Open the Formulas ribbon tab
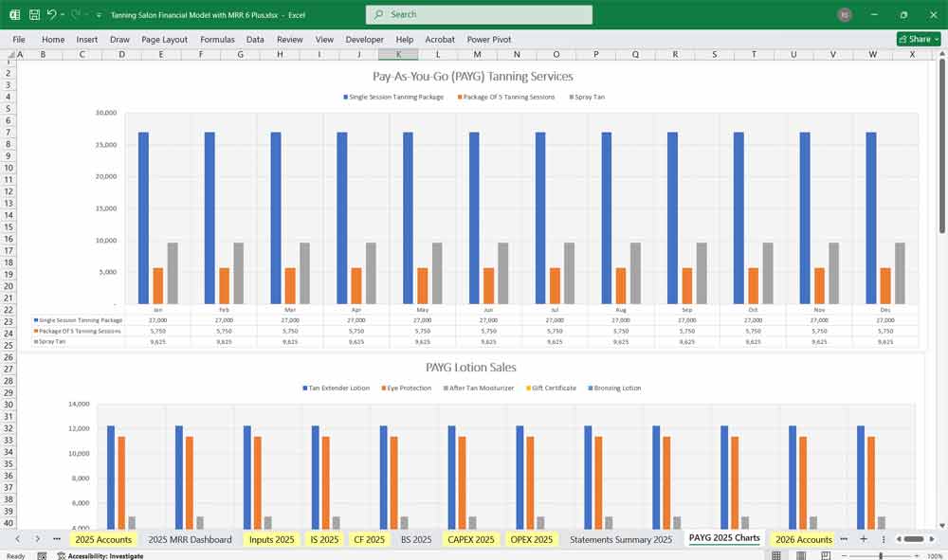The height and width of the screenshot is (560, 948). pos(217,40)
